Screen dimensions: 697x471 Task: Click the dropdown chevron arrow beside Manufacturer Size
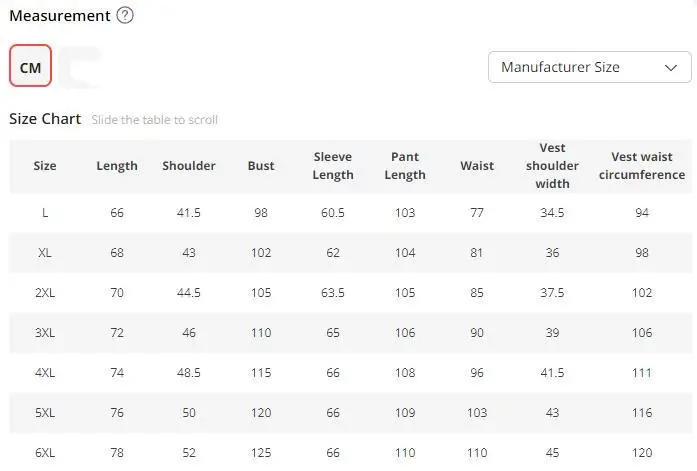pos(671,68)
